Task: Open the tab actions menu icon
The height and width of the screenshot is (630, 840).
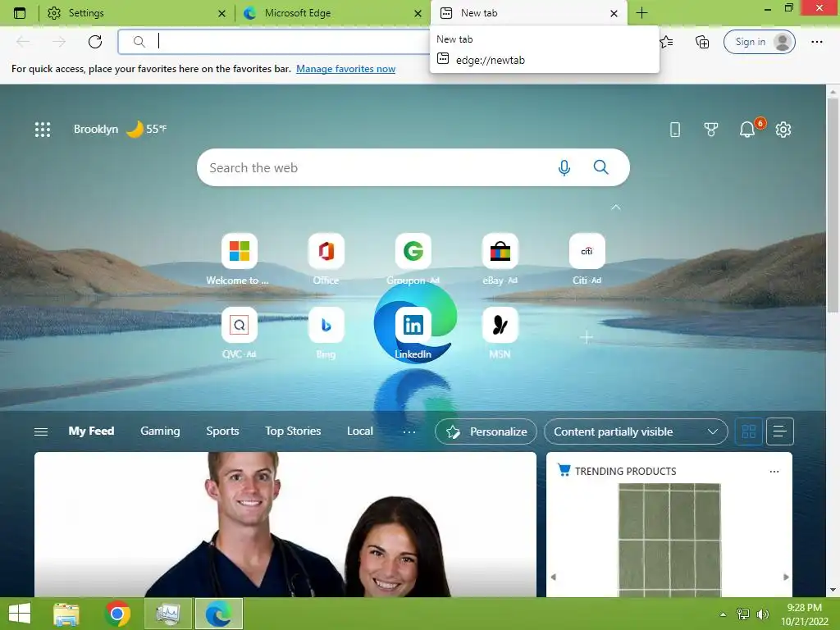Action: pos(20,13)
